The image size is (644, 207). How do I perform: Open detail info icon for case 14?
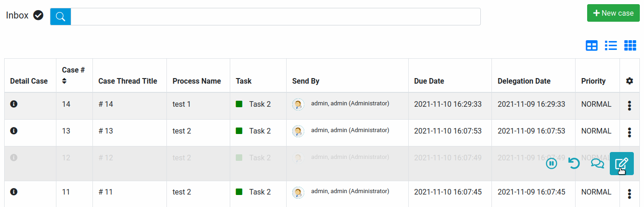[14, 104]
